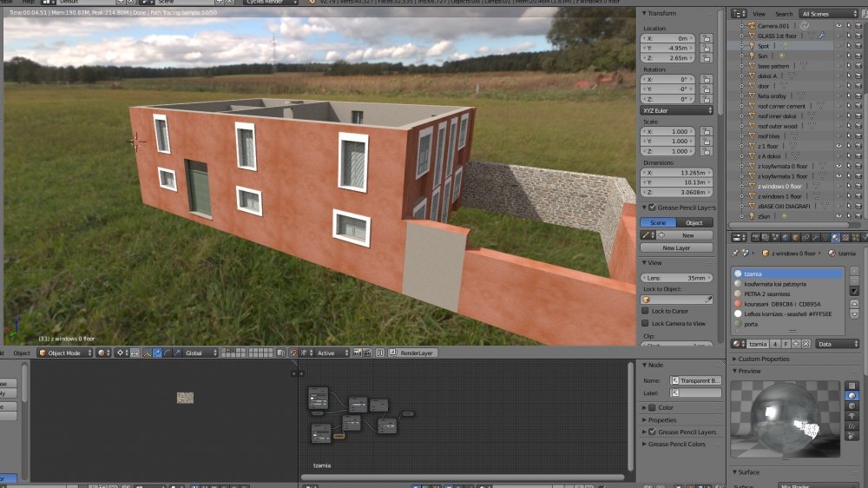
Task: Switch Grease Pencil source to Object
Action: [x=694, y=223]
